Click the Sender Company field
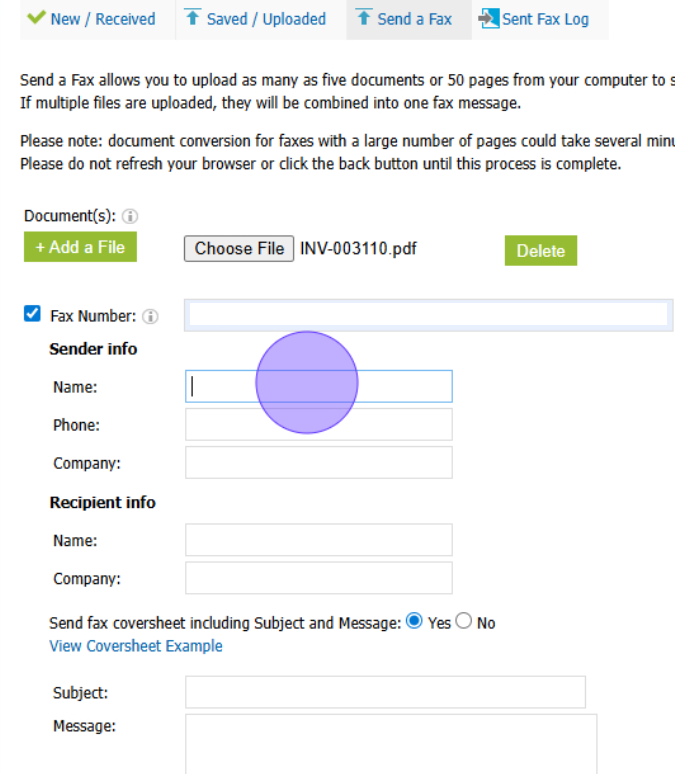Image resolution: width=675 pixels, height=774 pixels. [x=318, y=462]
